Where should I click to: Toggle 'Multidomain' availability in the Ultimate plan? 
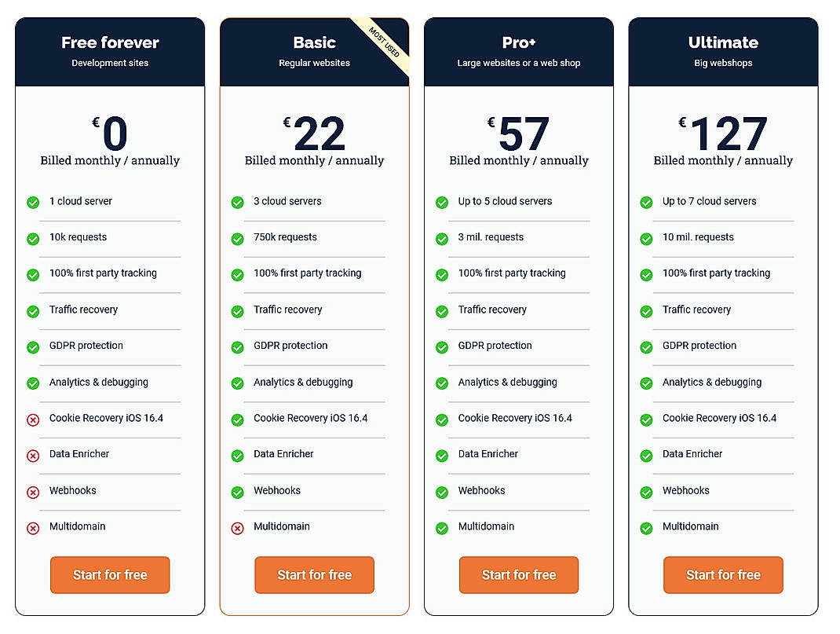pos(645,528)
